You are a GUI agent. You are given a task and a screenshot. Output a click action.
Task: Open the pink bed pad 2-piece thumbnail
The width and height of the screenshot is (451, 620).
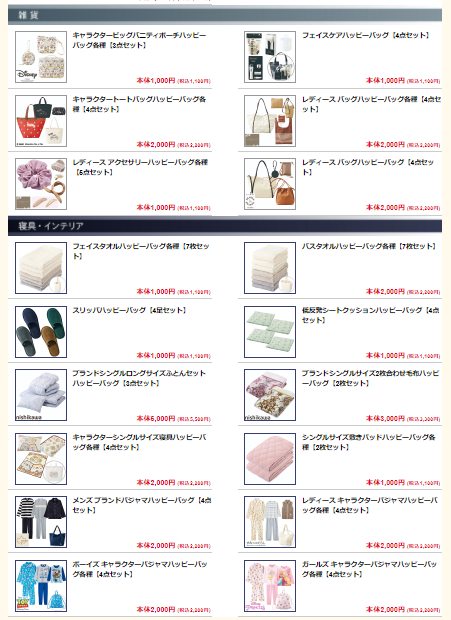[270, 459]
